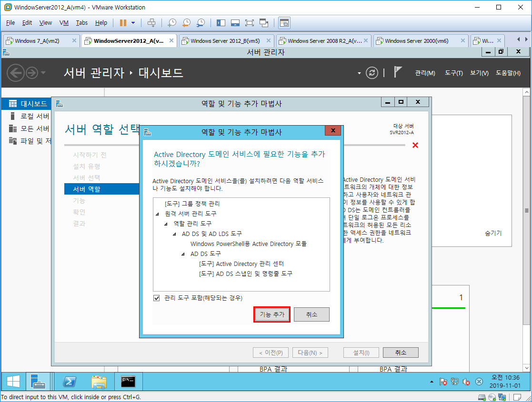This screenshot has width=532, height=402.
Task: Collapse the AD DS 도구 node
Action: 183,254
